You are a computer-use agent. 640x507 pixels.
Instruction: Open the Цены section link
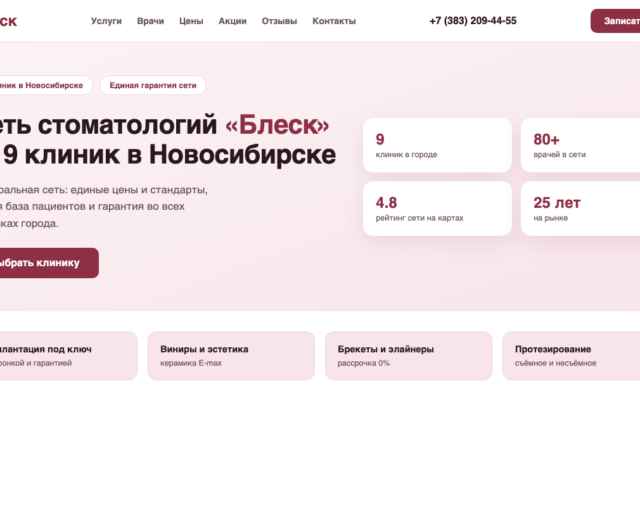coord(191,21)
